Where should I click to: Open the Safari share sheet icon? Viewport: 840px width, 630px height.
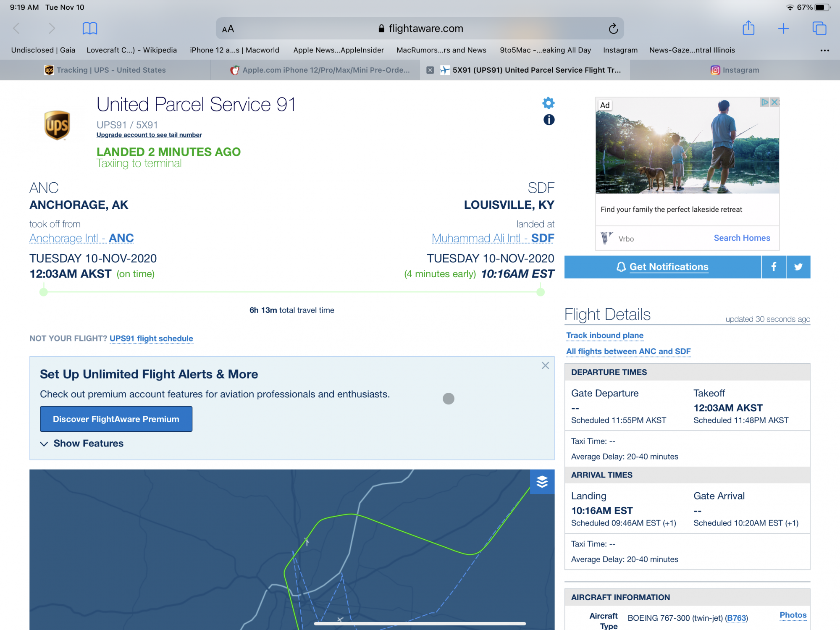click(748, 28)
